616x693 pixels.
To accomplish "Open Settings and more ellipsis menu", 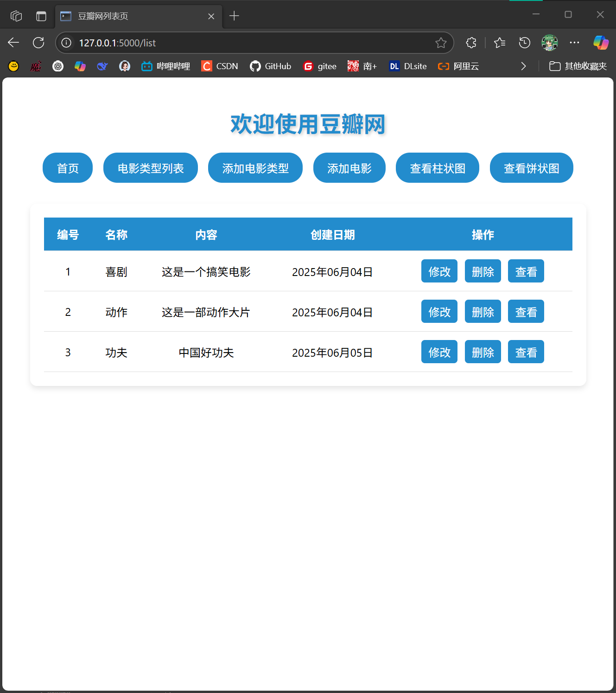I will 574,43.
